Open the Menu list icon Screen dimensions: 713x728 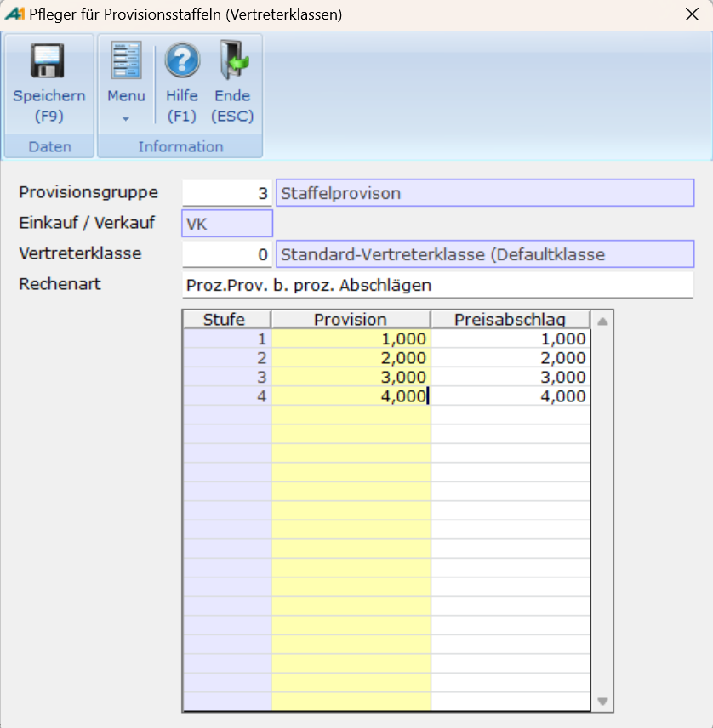[126, 60]
